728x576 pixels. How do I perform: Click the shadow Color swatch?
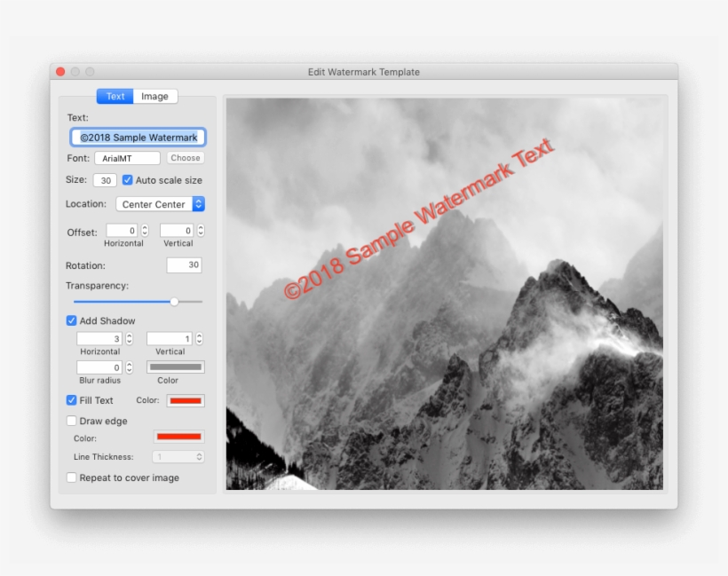click(x=175, y=367)
